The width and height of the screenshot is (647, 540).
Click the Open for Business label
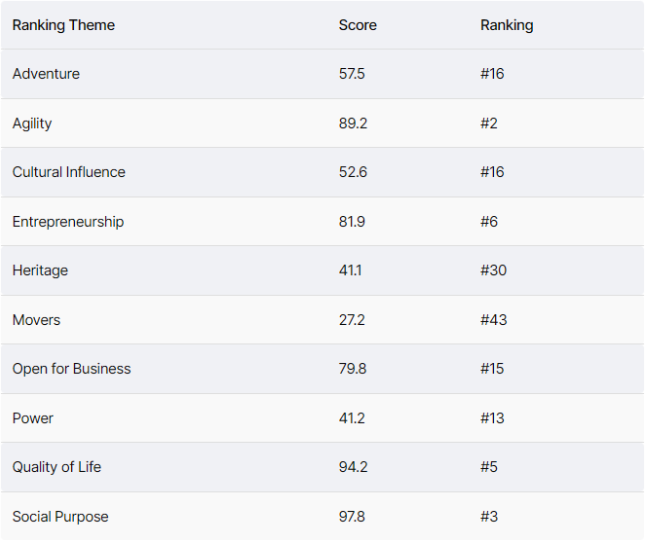tap(71, 369)
